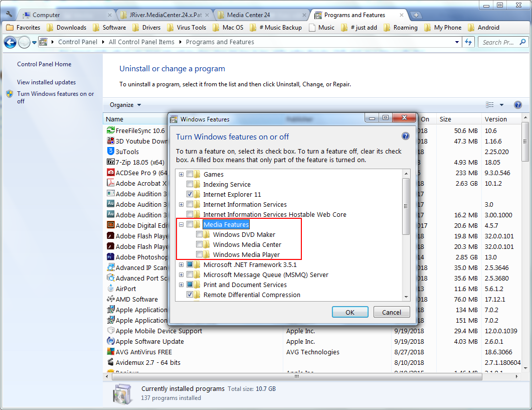This screenshot has width=532, height=410.
Task: Open View installed updates link
Action: pos(47,82)
